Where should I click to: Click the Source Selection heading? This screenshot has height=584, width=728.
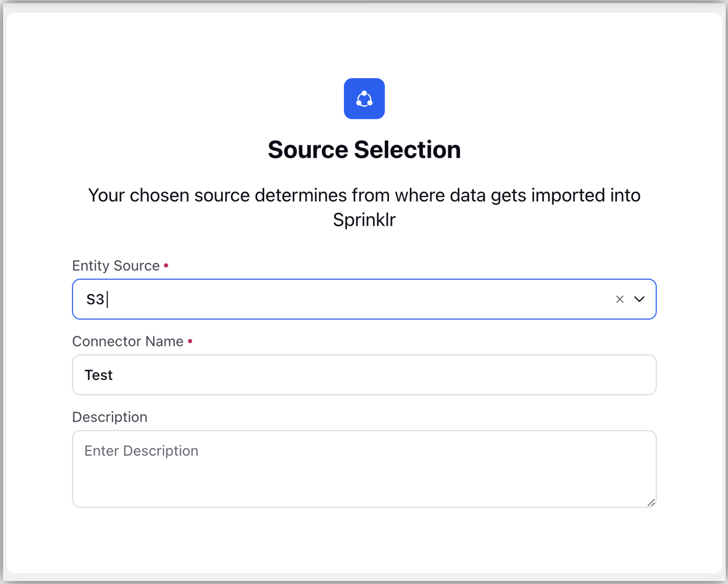(x=364, y=150)
